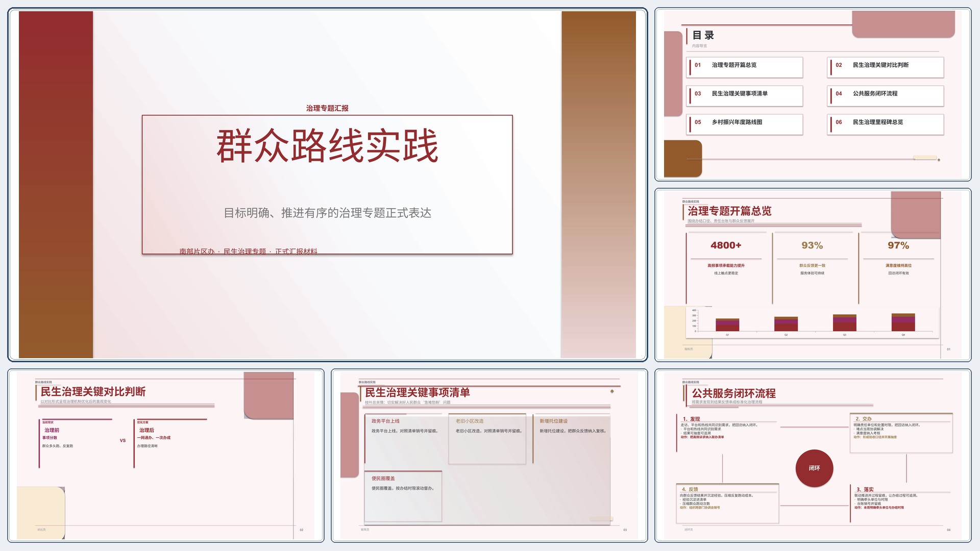The image size is (980, 551).
Task: Click the 97% statistic
Action: click(x=898, y=245)
